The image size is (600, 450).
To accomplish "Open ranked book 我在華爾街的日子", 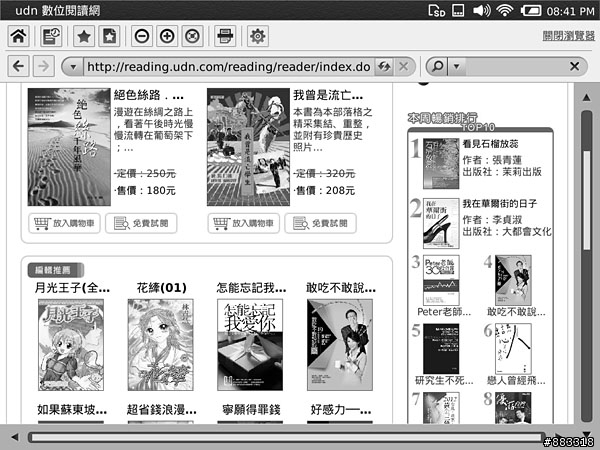I will coord(500,203).
